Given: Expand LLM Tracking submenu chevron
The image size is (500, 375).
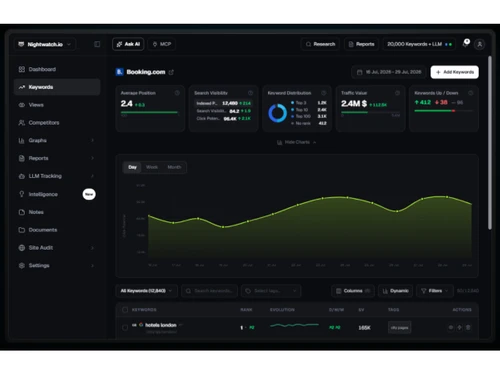Looking at the screenshot, I should click(x=92, y=176).
